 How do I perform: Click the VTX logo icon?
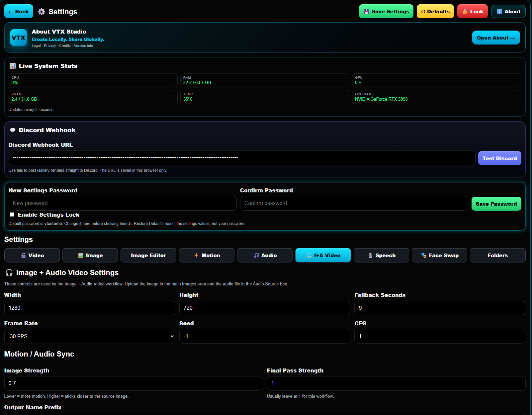19,38
